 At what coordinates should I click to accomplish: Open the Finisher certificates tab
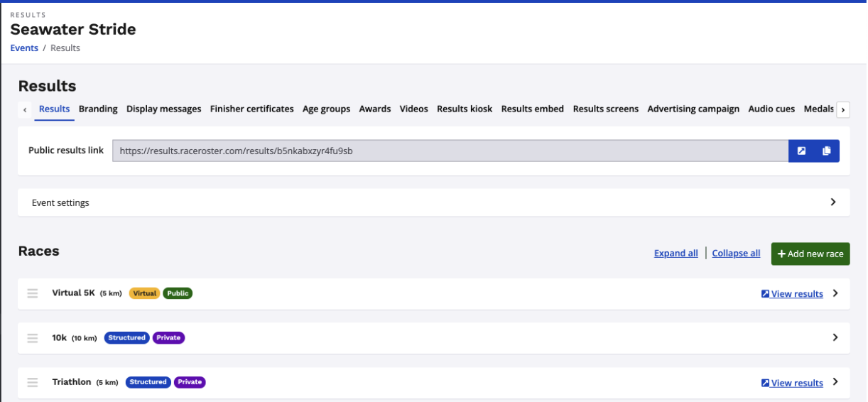tap(251, 109)
